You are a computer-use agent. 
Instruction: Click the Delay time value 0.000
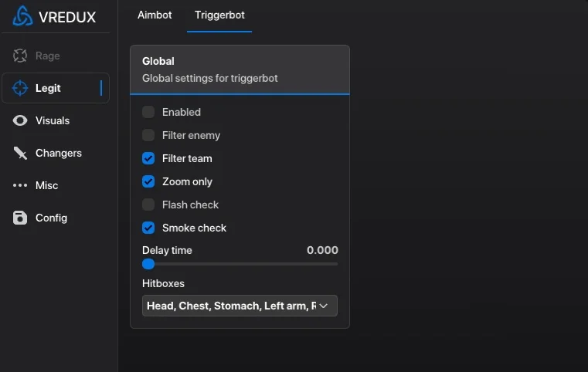click(x=322, y=250)
